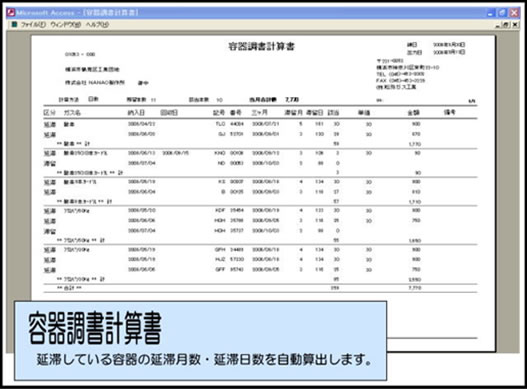Open the ウィンドウ(W) menu
527x389 pixels.
pos(66,25)
